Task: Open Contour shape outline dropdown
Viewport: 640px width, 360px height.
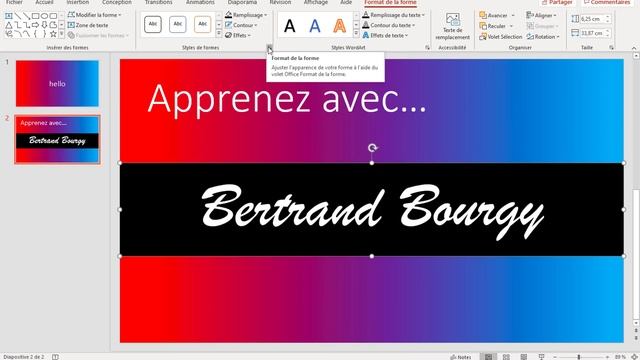Action: click(241, 25)
